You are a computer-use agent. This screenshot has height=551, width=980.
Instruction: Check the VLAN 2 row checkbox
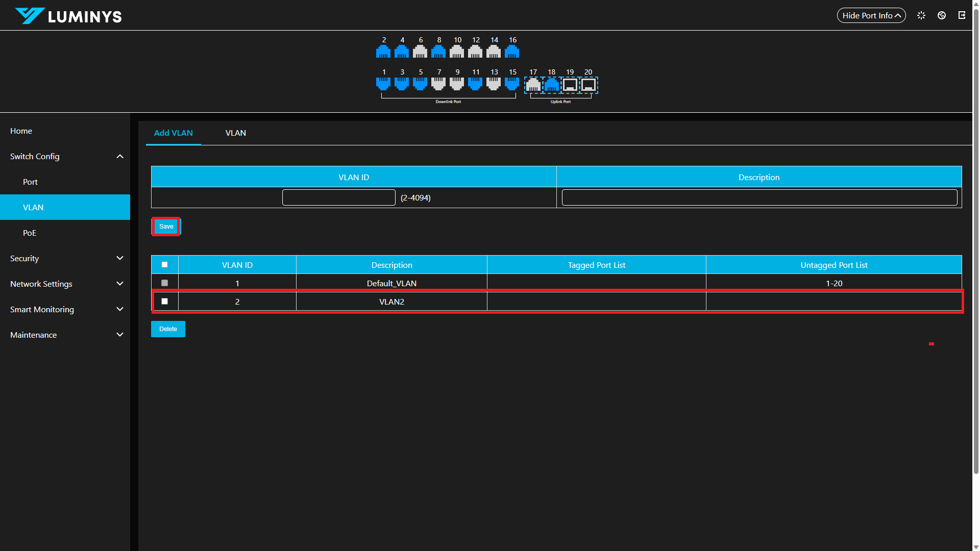click(164, 302)
